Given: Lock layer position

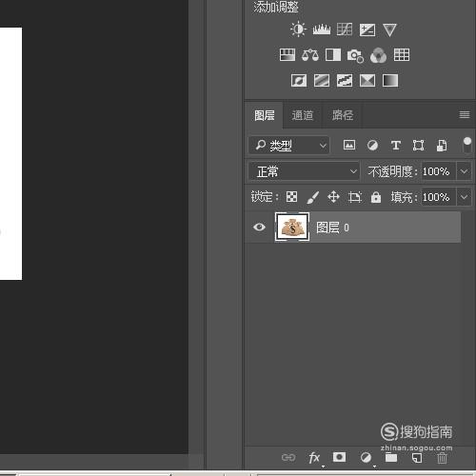Looking at the screenshot, I should tap(333, 197).
